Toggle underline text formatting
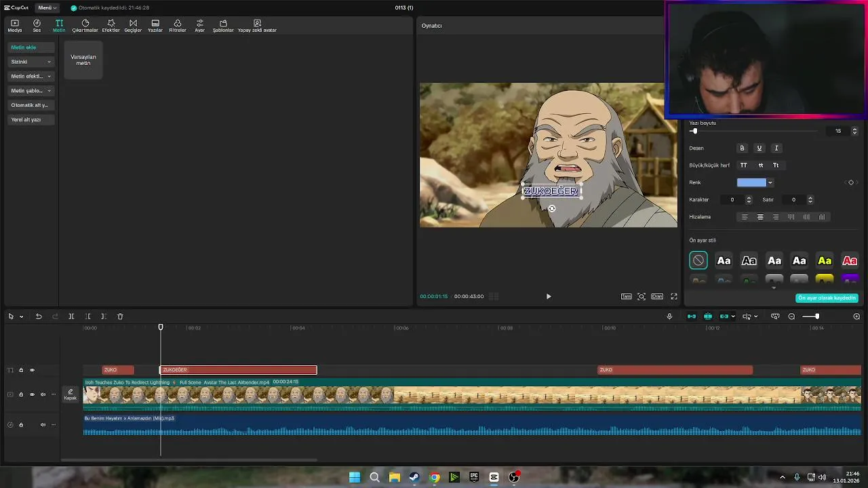The image size is (868, 488). pyautogui.click(x=759, y=148)
